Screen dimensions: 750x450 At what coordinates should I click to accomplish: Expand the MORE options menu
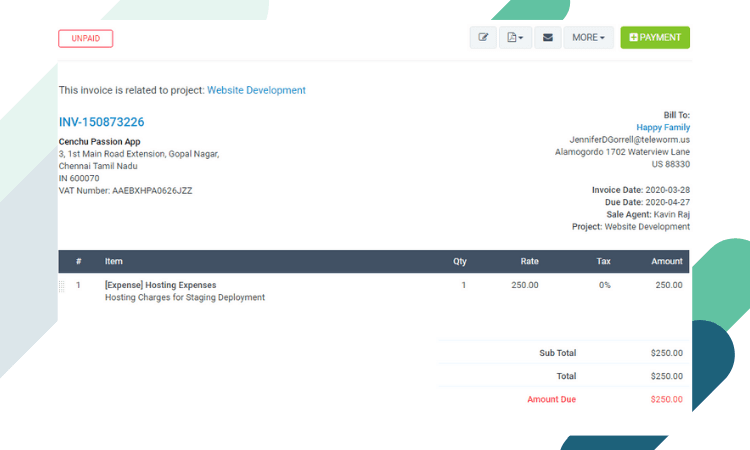point(588,37)
